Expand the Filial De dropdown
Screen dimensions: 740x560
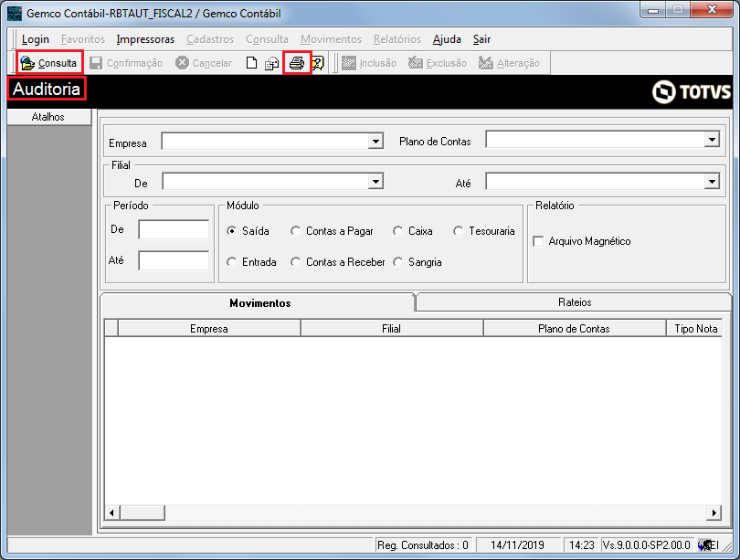point(375,181)
